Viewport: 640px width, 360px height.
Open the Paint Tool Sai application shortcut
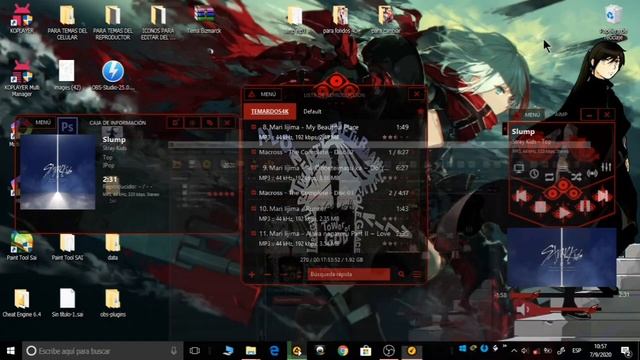click(22, 246)
